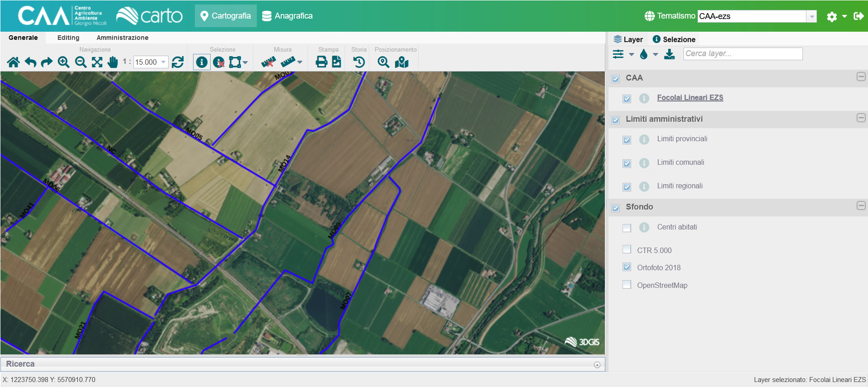
Task: Show info for Limiti comunali layer
Action: click(x=644, y=163)
